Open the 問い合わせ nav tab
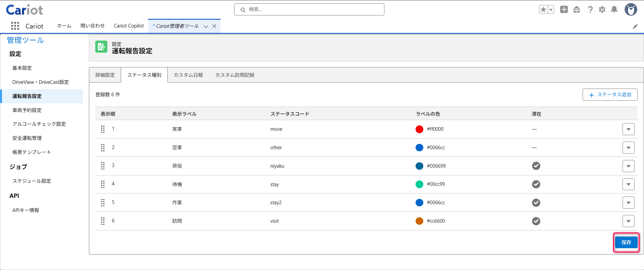The height and width of the screenshot is (270, 644). click(93, 26)
